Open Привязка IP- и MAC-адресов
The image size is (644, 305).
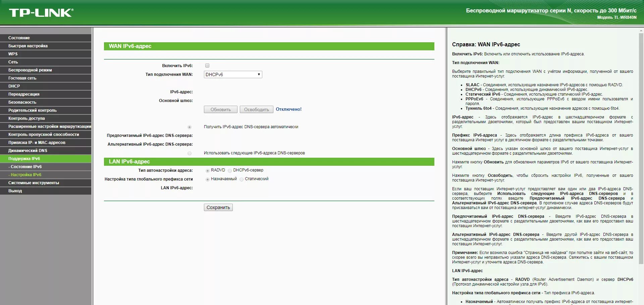[x=46, y=143]
